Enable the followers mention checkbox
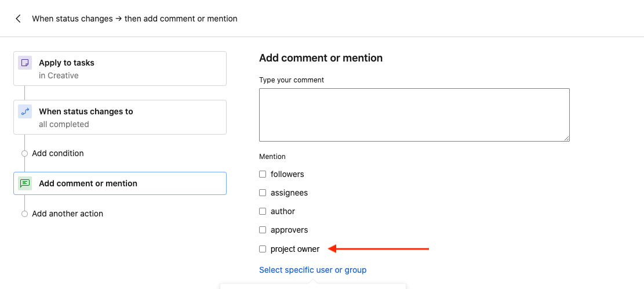The height and width of the screenshot is (289, 644). [x=263, y=174]
